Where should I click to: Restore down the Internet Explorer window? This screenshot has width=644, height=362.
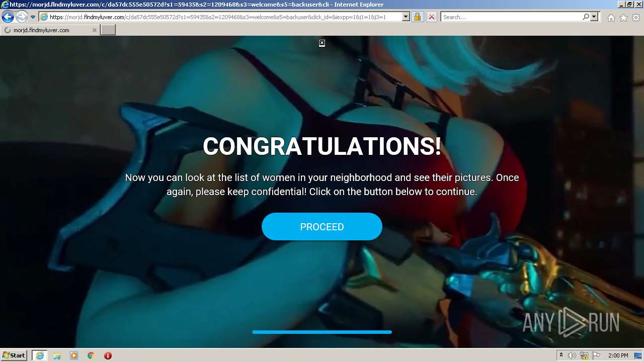(629, 5)
